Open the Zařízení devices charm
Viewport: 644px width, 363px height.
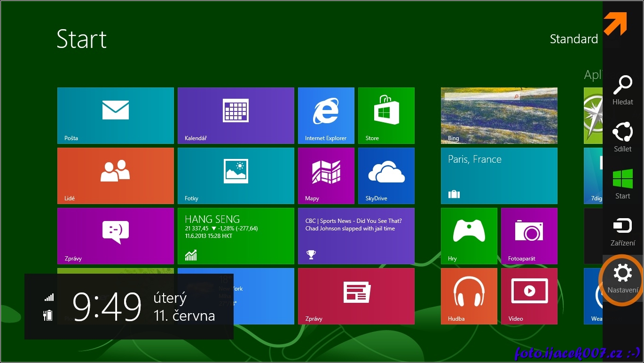(x=622, y=231)
